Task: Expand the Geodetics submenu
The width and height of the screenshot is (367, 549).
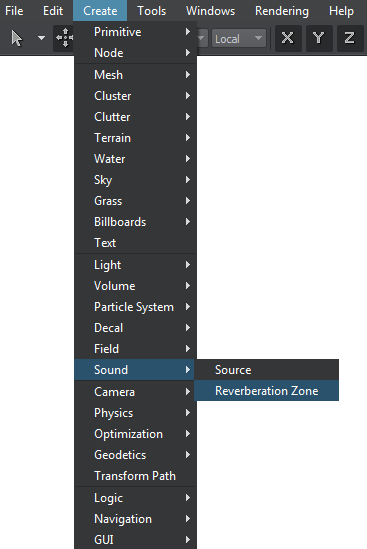Action: coord(135,455)
